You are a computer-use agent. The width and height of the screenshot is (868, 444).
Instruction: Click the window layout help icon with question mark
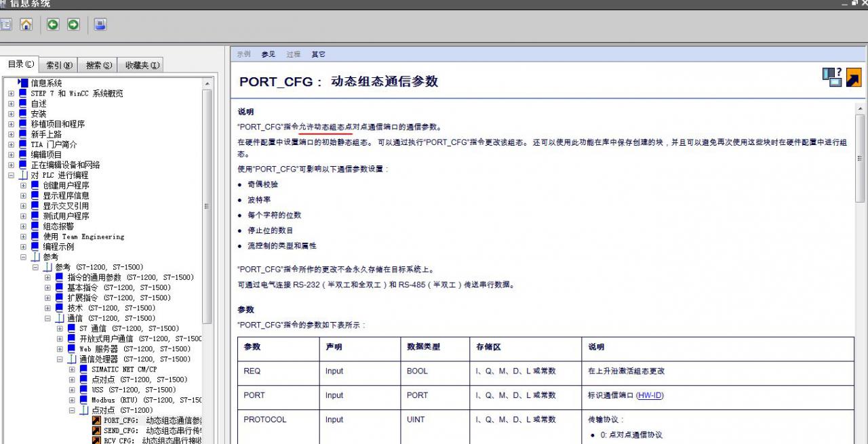point(832,77)
